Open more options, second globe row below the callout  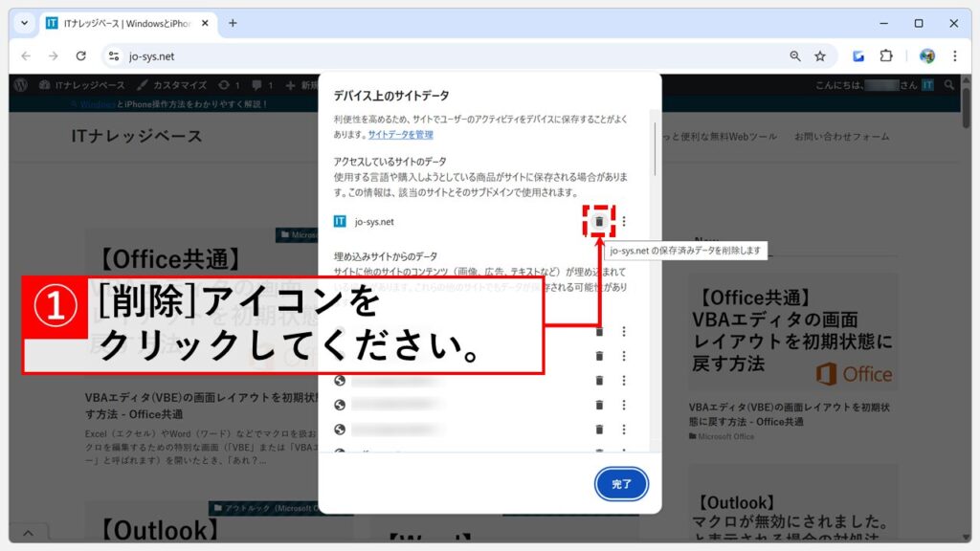tap(624, 405)
